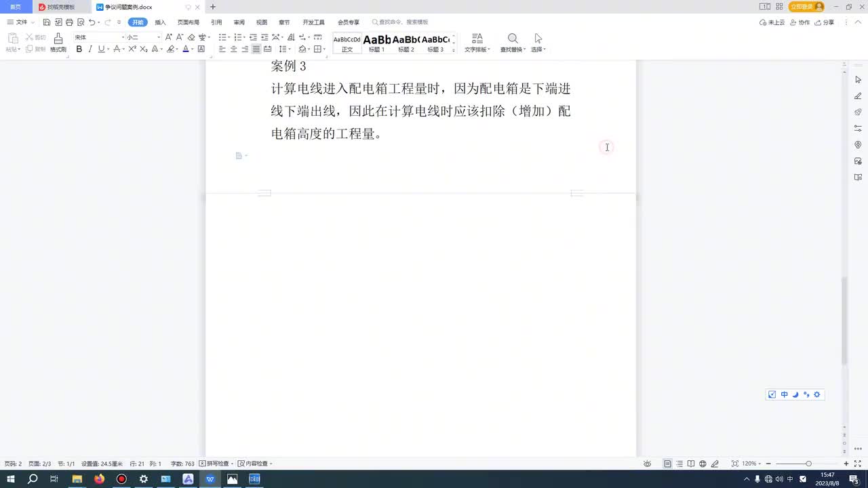Switch to the 页面布局 (Page Layout) tab
This screenshot has width=868, height=488.
pyautogui.click(x=189, y=22)
